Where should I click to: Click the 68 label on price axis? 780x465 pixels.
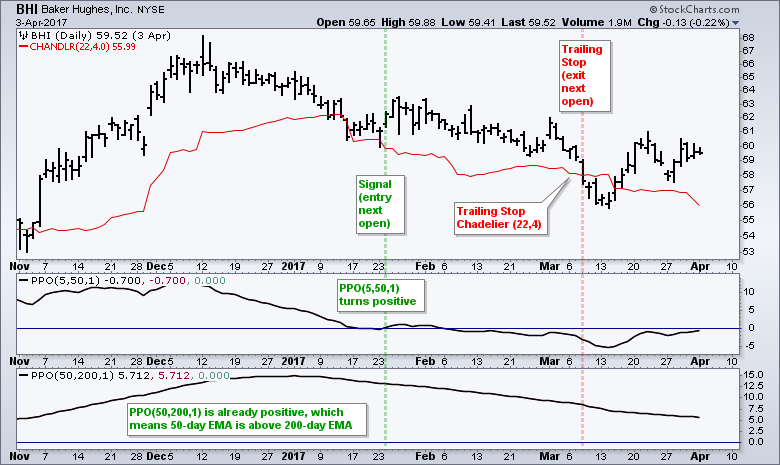pos(748,38)
